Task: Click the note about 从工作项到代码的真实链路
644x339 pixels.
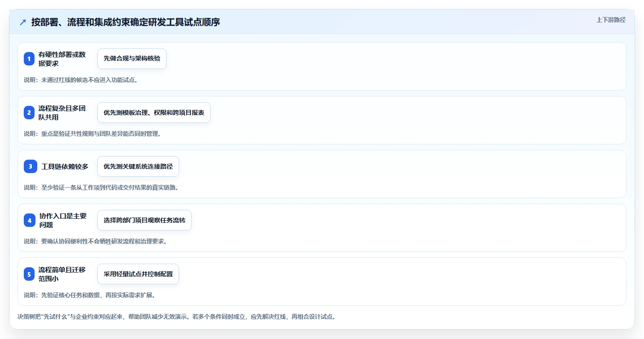Action: [x=101, y=187]
